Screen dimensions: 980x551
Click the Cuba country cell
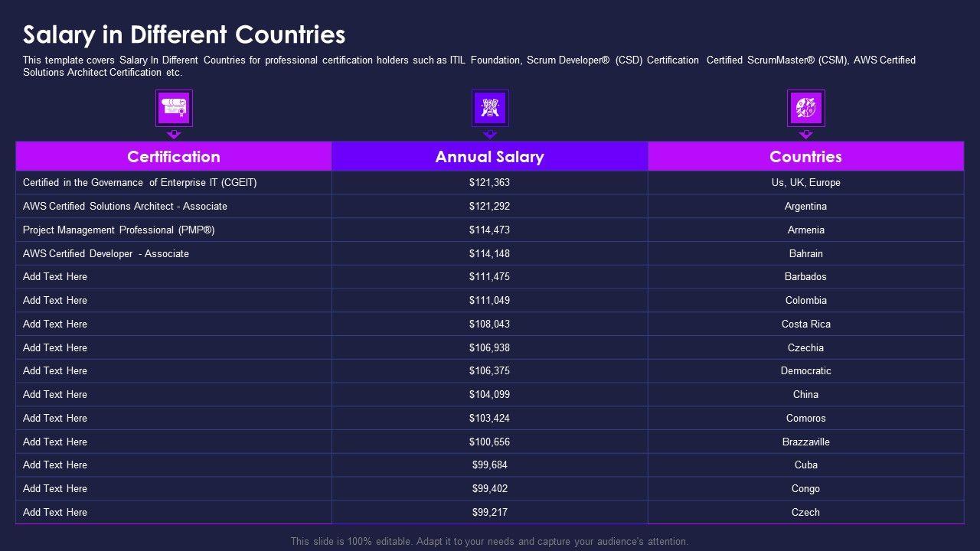pyautogui.click(x=806, y=465)
